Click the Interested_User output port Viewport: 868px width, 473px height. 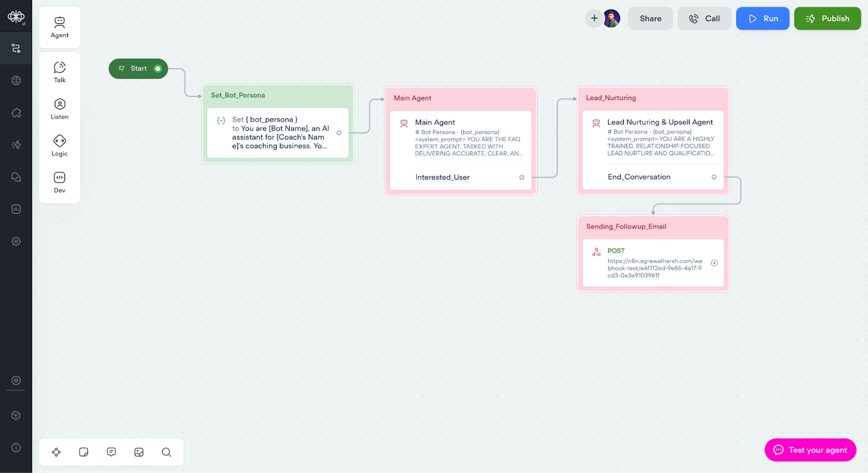click(522, 177)
